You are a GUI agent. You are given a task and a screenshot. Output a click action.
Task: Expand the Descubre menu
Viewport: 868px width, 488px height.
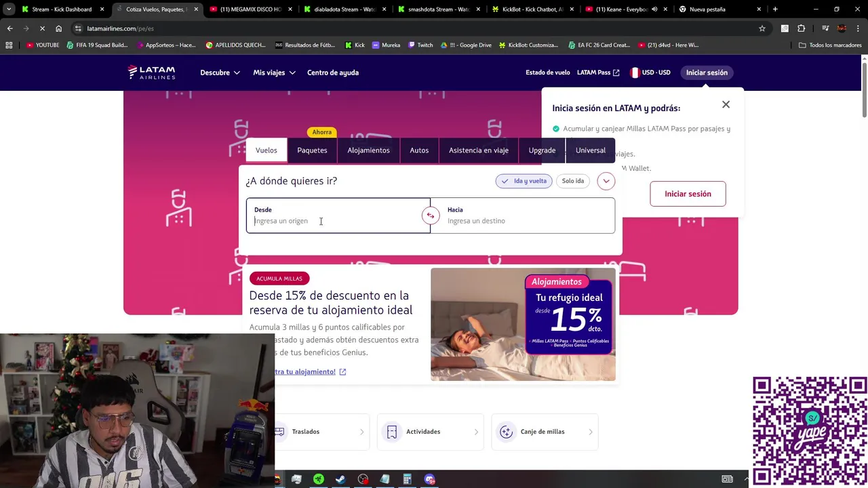pos(220,73)
